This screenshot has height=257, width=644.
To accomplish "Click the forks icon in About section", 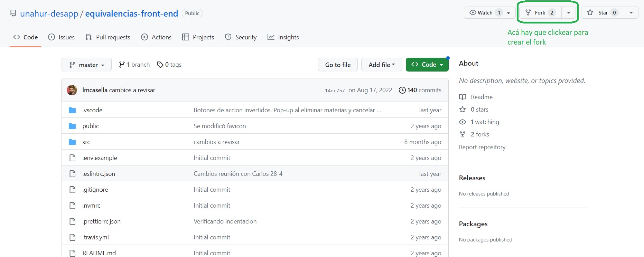I will click(463, 134).
